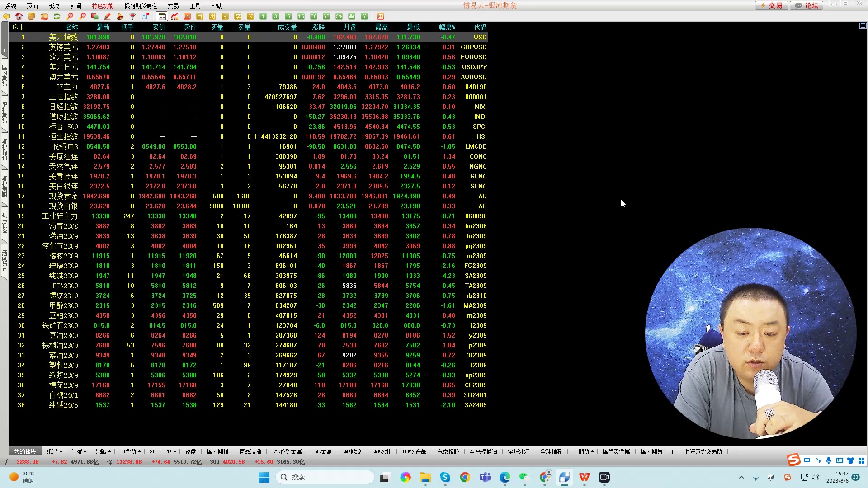Click the green refresh icon
The width and height of the screenshot is (868, 488).
tap(57, 16)
